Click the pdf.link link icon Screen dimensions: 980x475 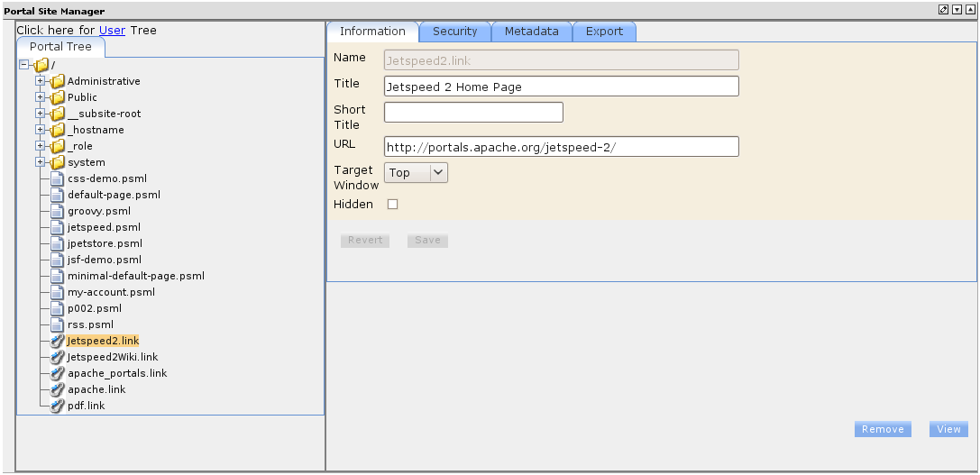point(58,406)
